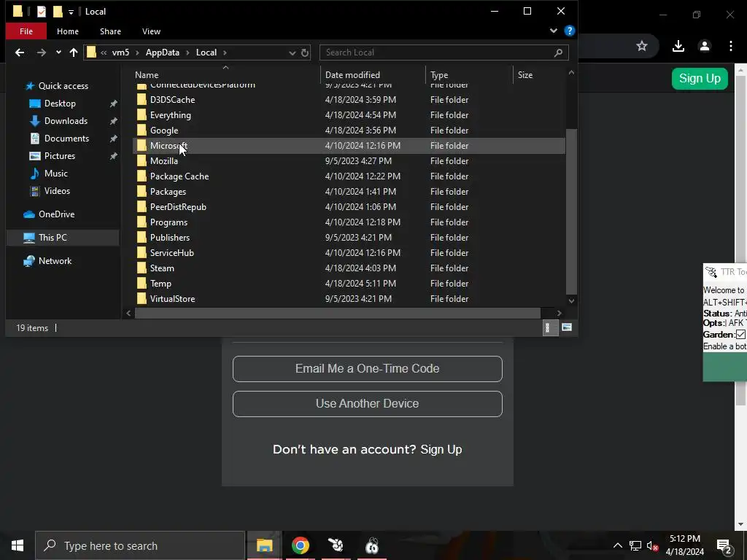Image resolution: width=747 pixels, height=560 pixels.
Task: Open Quick Access toolbar customize dropdown
Action: tap(71, 12)
